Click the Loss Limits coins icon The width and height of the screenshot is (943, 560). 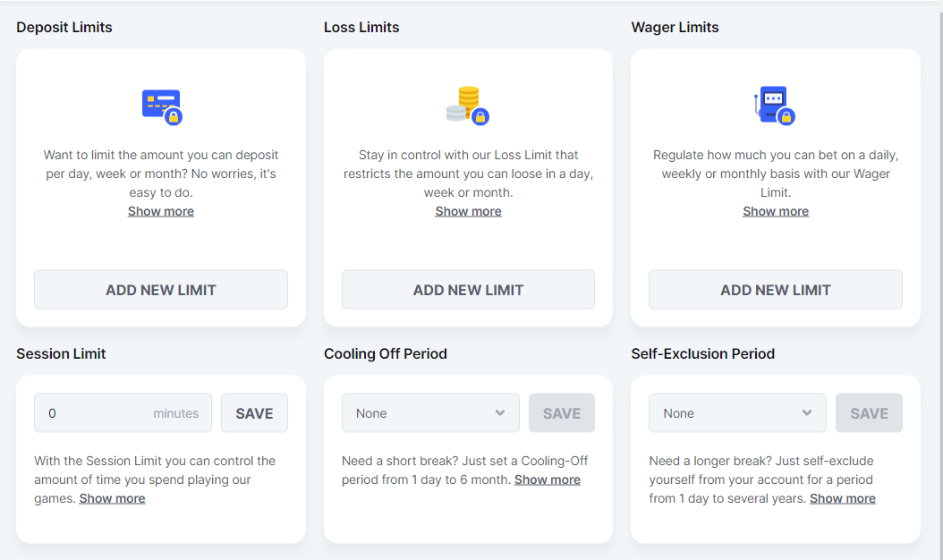(x=467, y=106)
